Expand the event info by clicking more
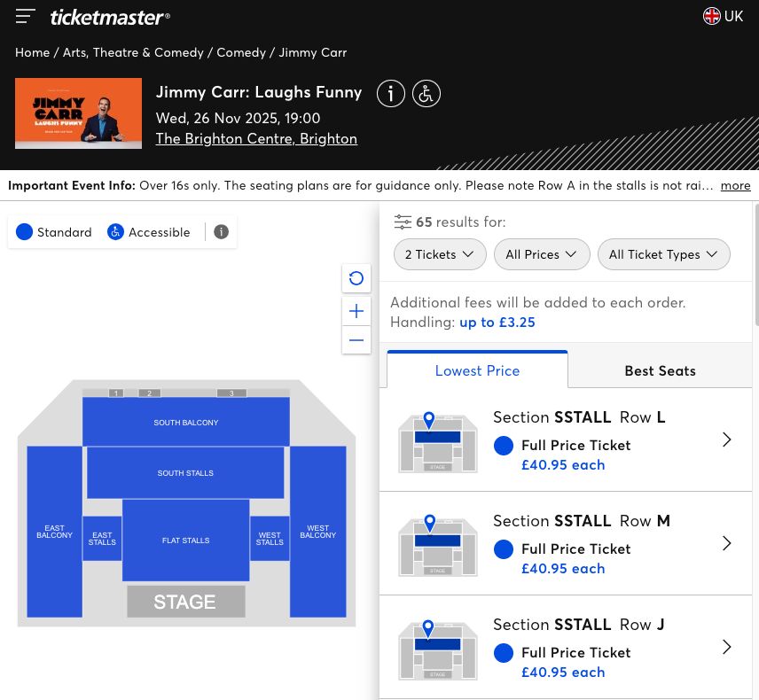Image resolution: width=759 pixels, height=700 pixels. [x=735, y=185]
